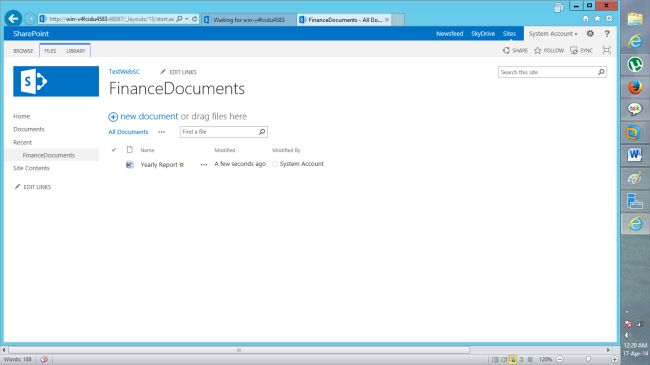Open Internet Explorer tools gear
Screen dimensions: 650x365
pos(609,19)
